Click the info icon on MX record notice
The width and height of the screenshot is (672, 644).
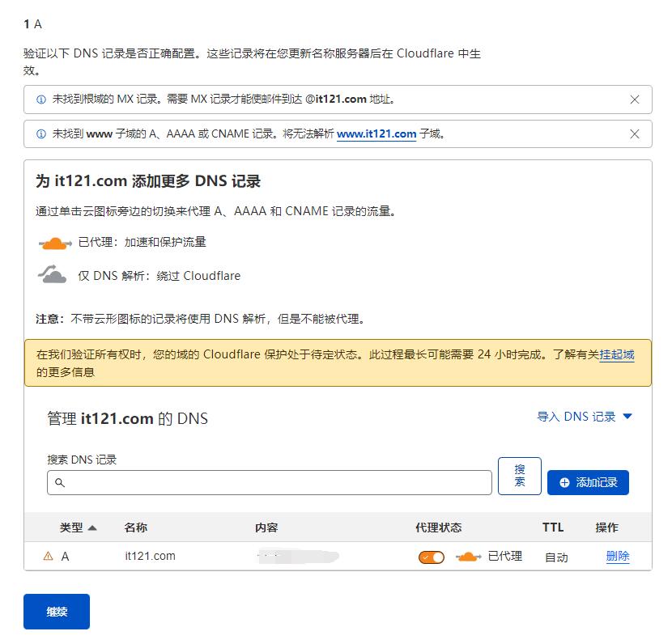pyautogui.click(x=41, y=100)
